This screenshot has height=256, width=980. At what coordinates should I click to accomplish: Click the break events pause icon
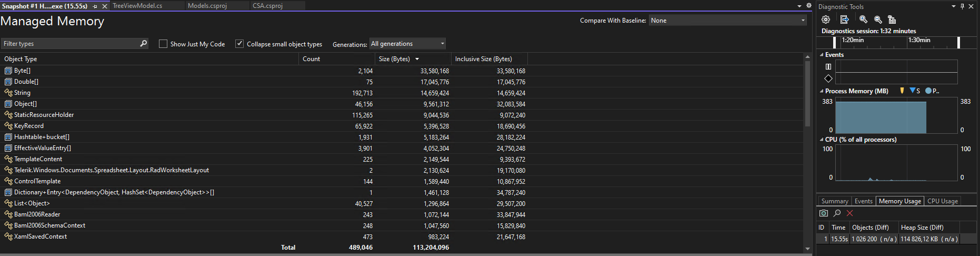click(828, 66)
